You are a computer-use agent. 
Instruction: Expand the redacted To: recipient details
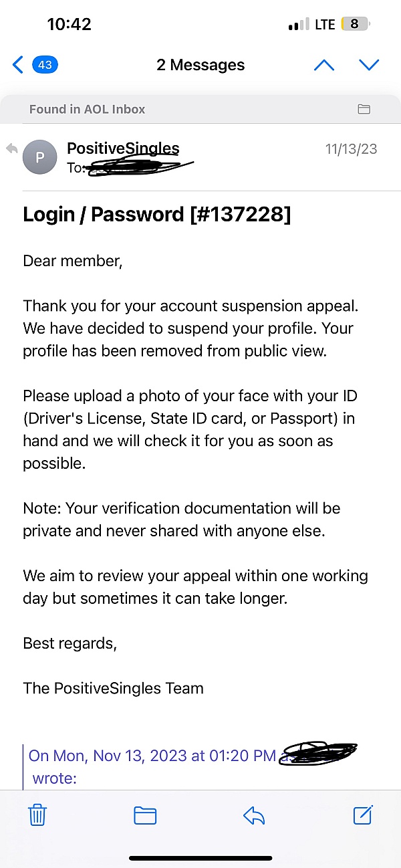[127, 167]
